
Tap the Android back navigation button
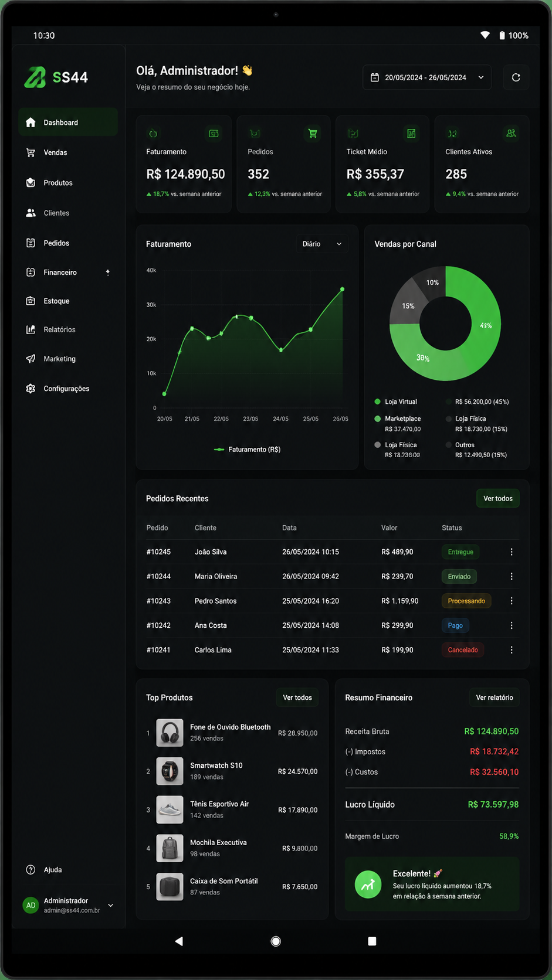pyautogui.click(x=179, y=941)
